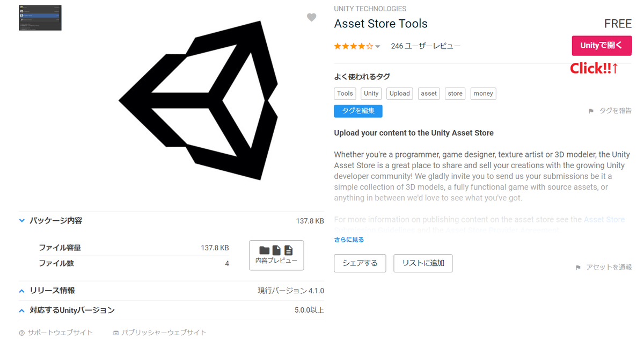The height and width of the screenshot is (339, 644).
Task: Click the heart favorite icon
Action: 311,18
